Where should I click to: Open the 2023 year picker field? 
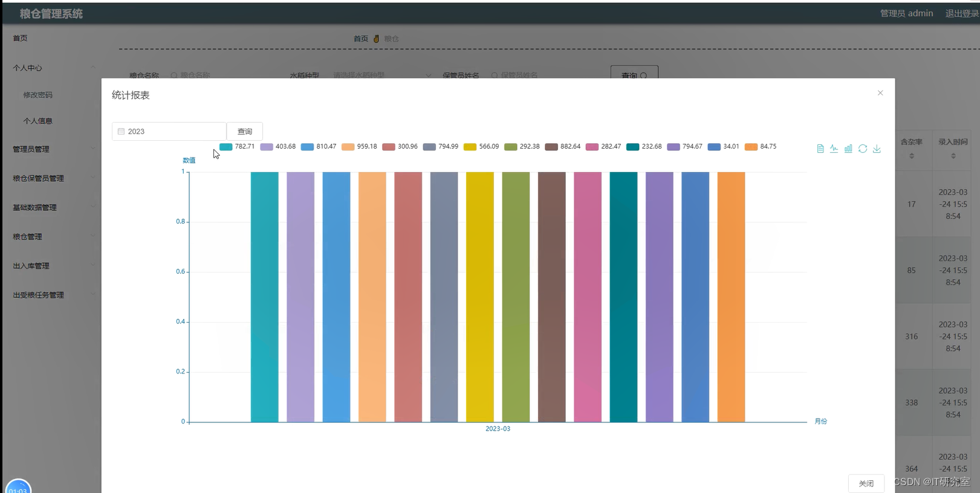(x=169, y=132)
